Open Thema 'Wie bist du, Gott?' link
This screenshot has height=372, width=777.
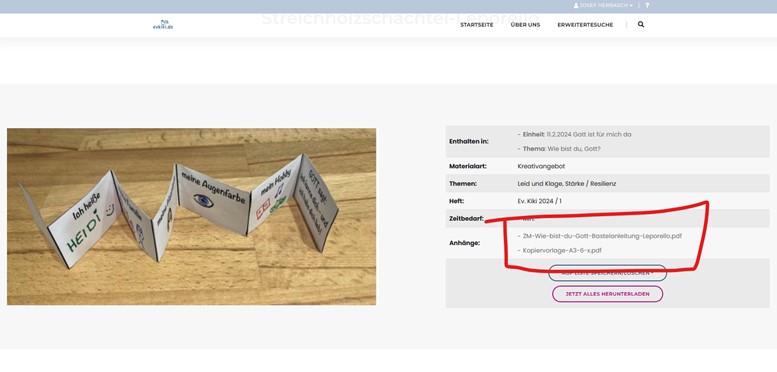574,149
